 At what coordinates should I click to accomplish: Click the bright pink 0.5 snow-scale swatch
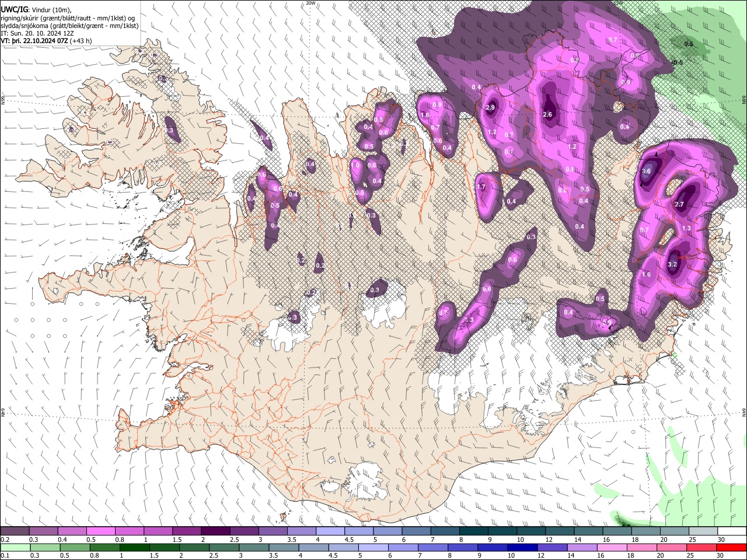[x=100, y=531]
